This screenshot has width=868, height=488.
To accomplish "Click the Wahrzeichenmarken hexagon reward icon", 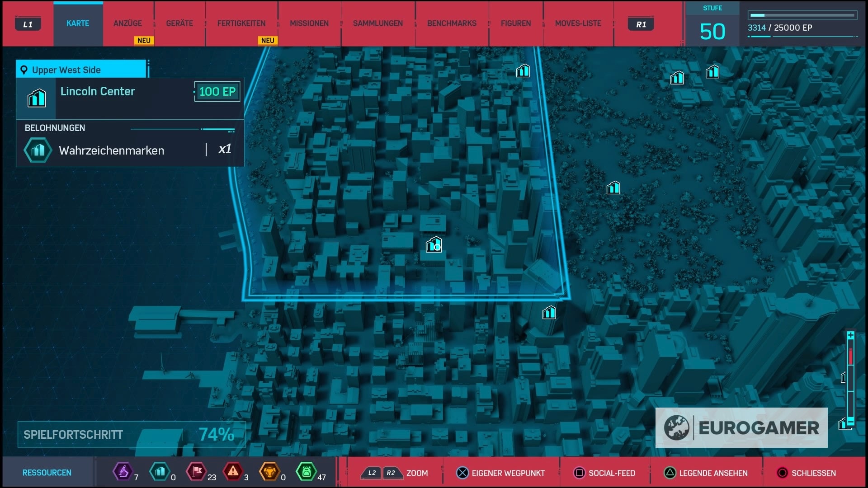I will [x=38, y=150].
